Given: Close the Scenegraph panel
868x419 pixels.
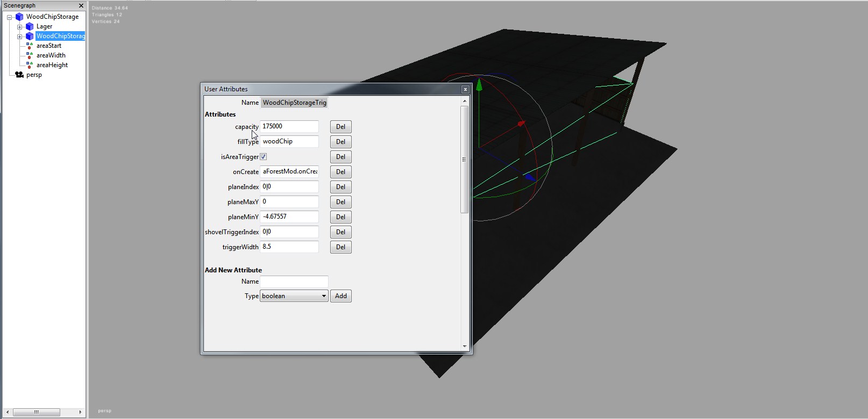Looking at the screenshot, I should point(81,5).
